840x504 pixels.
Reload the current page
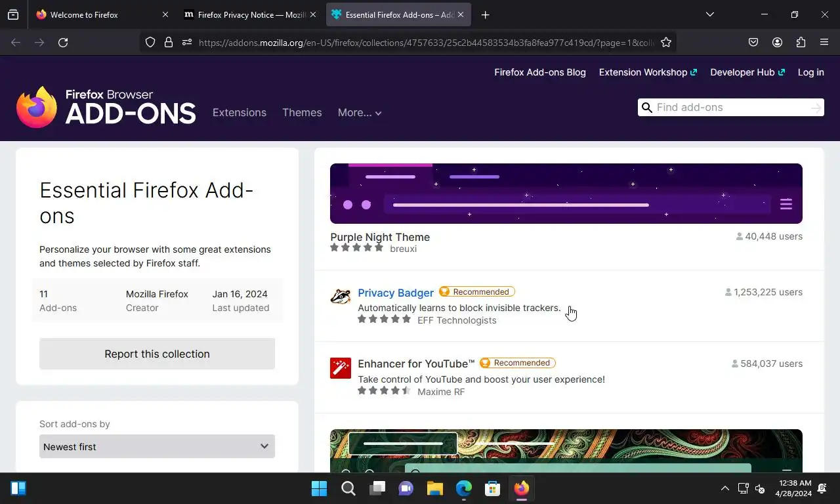click(x=63, y=42)
